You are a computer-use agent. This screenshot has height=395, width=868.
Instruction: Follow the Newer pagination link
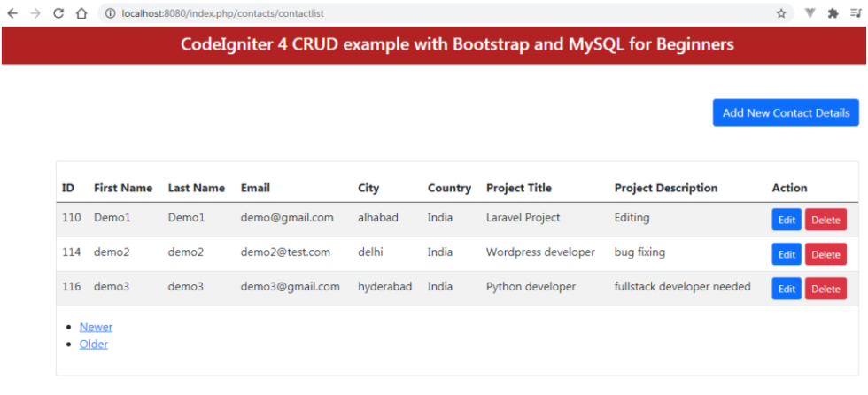tap(96, 327)
